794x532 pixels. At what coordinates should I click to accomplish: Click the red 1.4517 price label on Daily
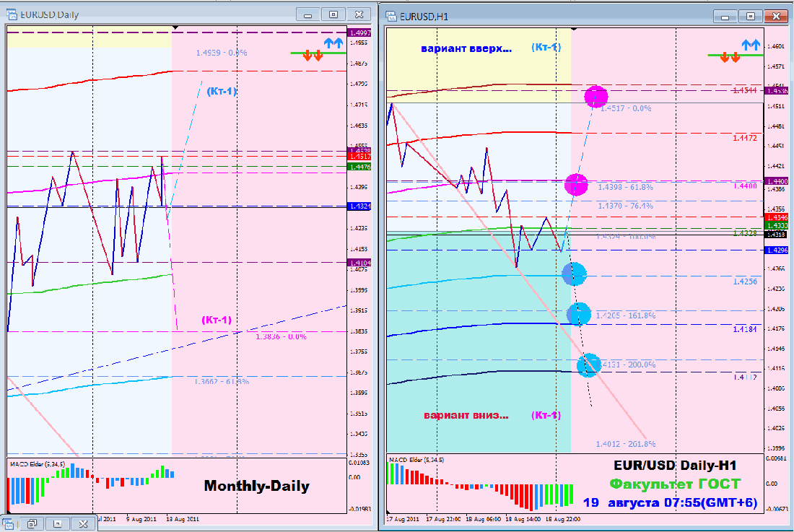click(x=359, y=157)
